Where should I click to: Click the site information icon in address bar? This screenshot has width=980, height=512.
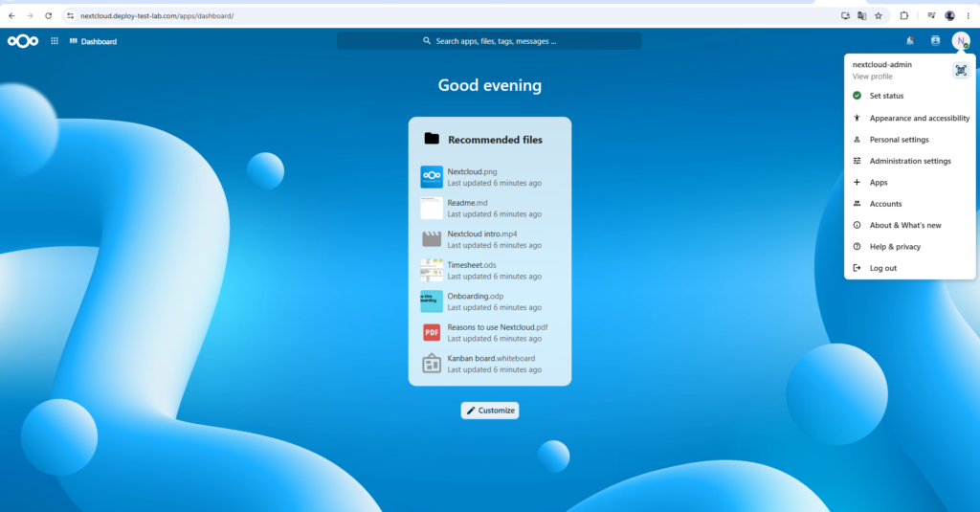(70, 15)
